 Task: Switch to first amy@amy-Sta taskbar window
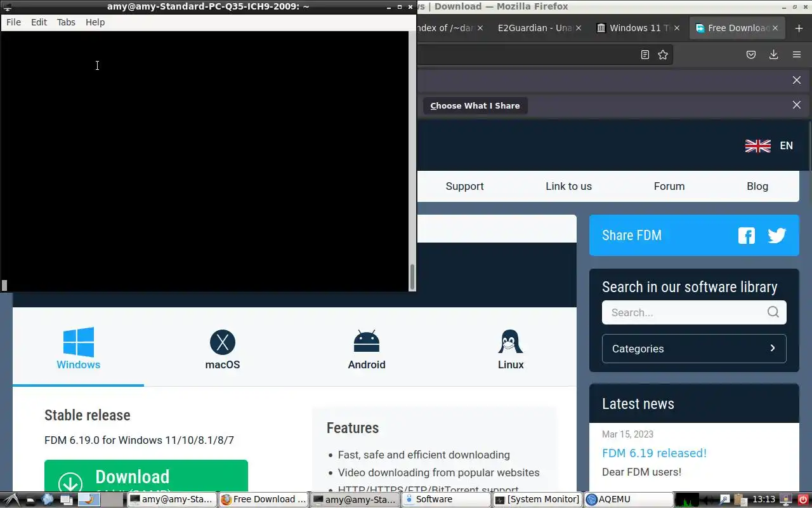tap(171, 500)
